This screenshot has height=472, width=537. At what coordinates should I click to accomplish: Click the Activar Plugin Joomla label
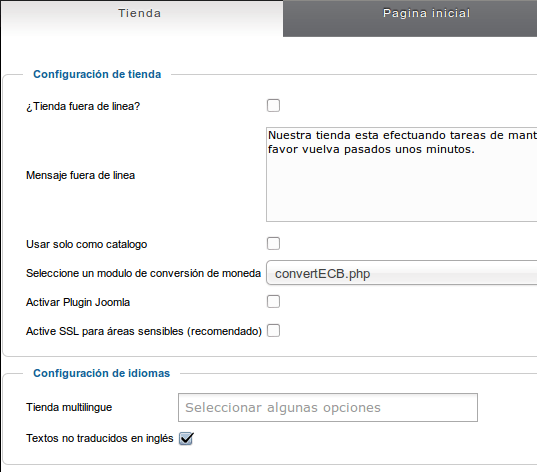[x=78, y=302]
